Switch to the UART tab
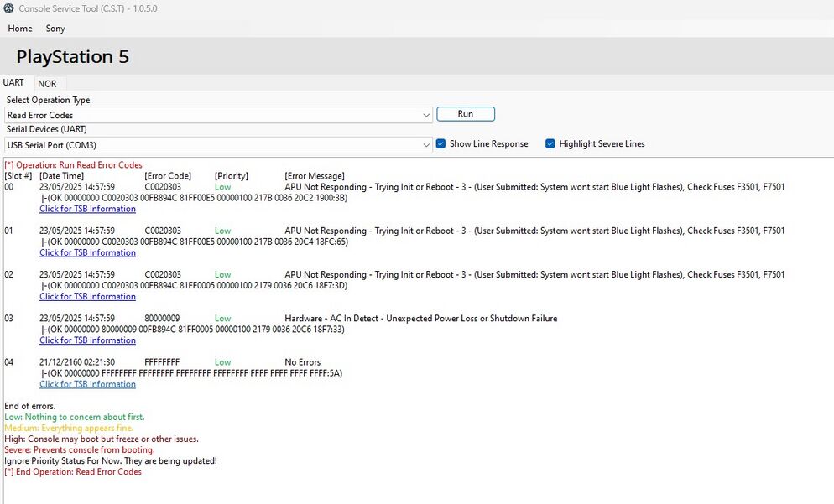Viewport: 834px width, 504px height. (x=13, y=82)
